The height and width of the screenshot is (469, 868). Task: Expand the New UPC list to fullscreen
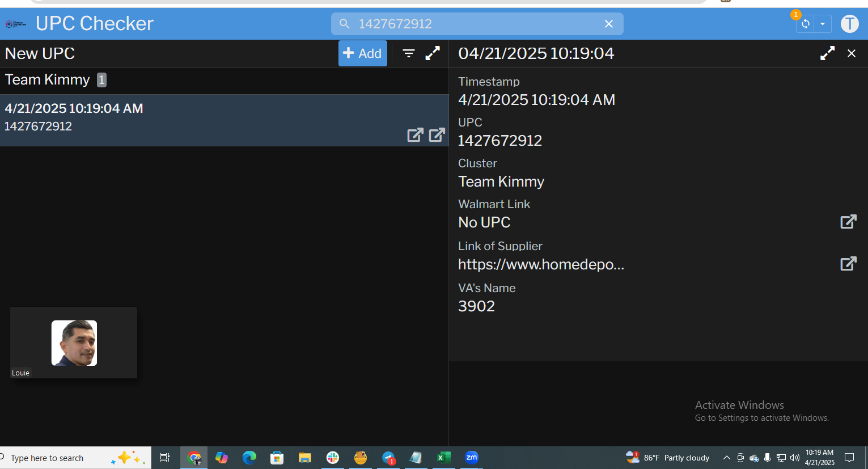[433, 53]
